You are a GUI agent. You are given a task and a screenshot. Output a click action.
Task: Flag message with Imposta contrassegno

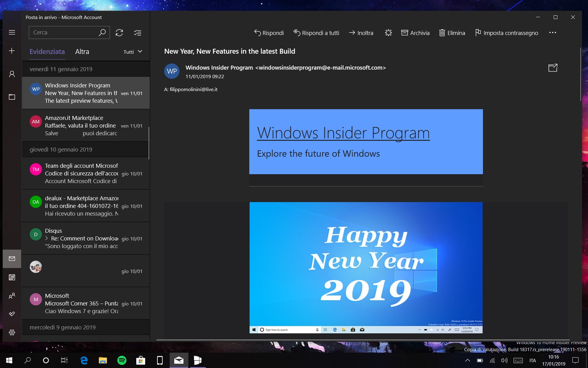point(507,33)
